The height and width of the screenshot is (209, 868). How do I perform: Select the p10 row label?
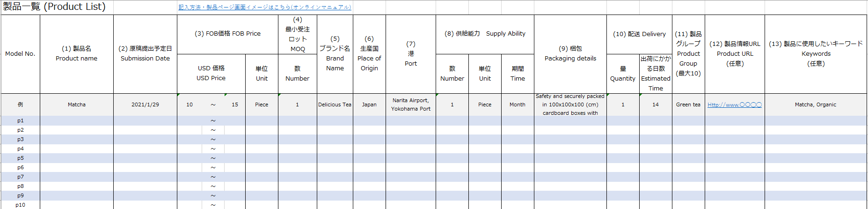click(20, 205)
